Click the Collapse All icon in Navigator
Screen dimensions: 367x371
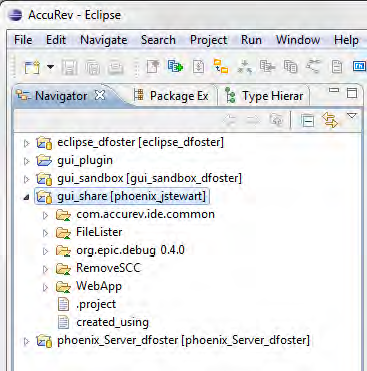307,120
